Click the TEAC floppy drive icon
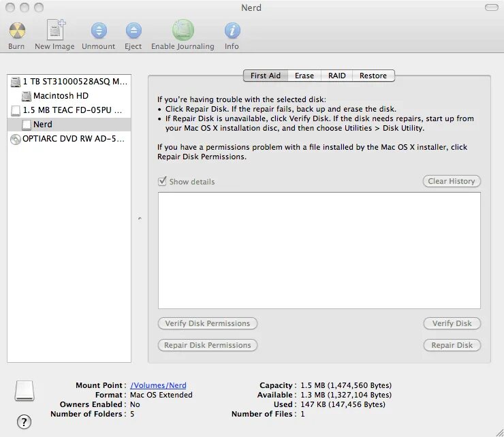504x437 pixels. pos(16,110)
